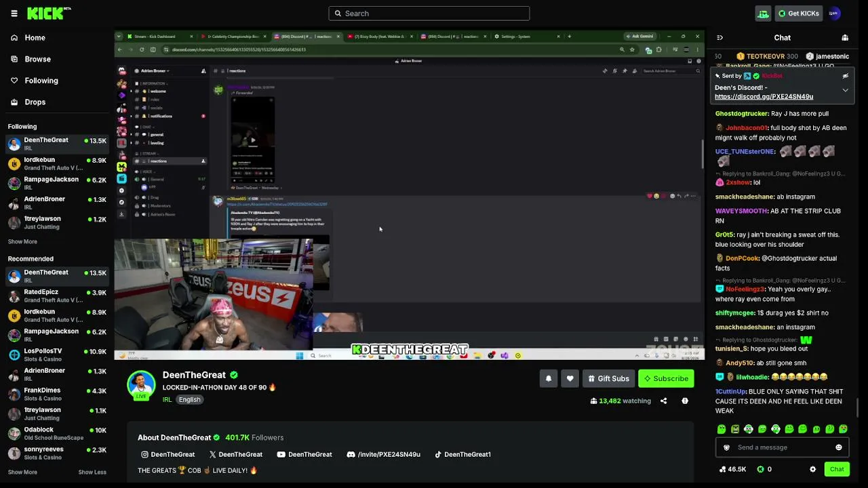
Task: Hide the pinned chat message
Action: click(x=845, y=76)
